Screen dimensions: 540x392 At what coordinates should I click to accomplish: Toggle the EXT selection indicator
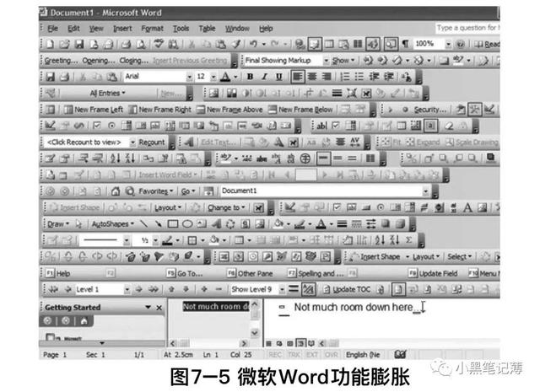tap(312, 355)
